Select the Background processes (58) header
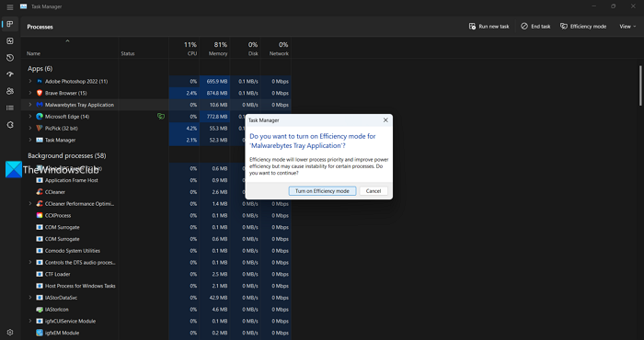The height and width of the screenshot is (340, 644). [x=66, y=156]
